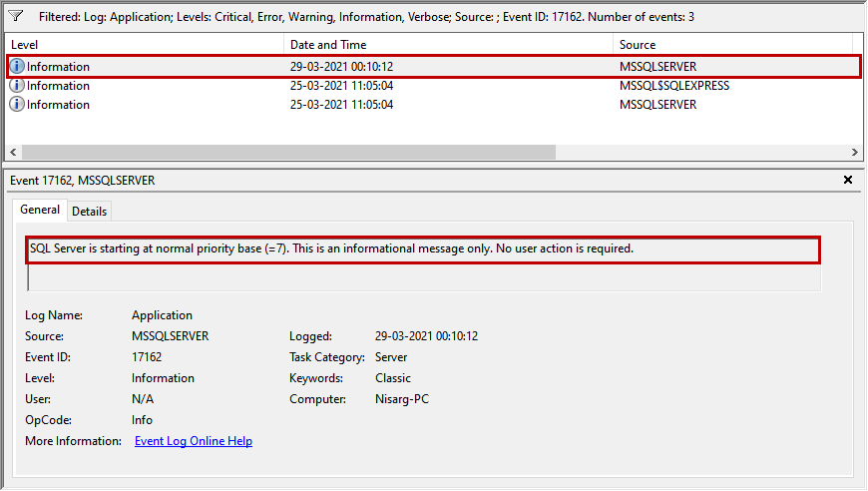Click the horizontal scrollbar thumb in the event list
The image size is (868, 491).
coord(287,153)
